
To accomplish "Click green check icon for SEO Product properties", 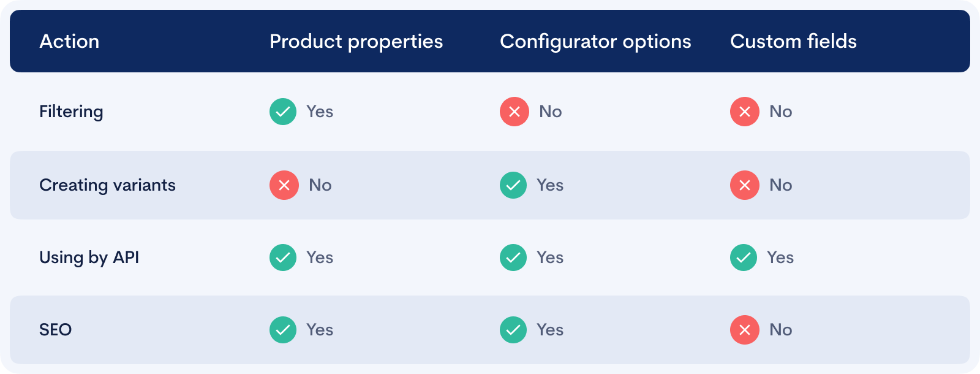I will (x=283, y=330).
